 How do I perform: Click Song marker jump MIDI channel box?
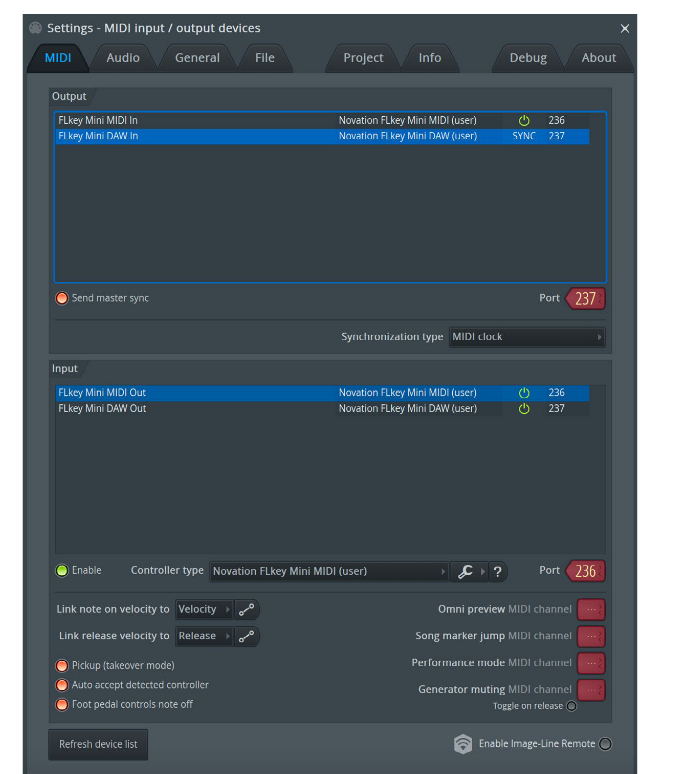tap(591, 636)
